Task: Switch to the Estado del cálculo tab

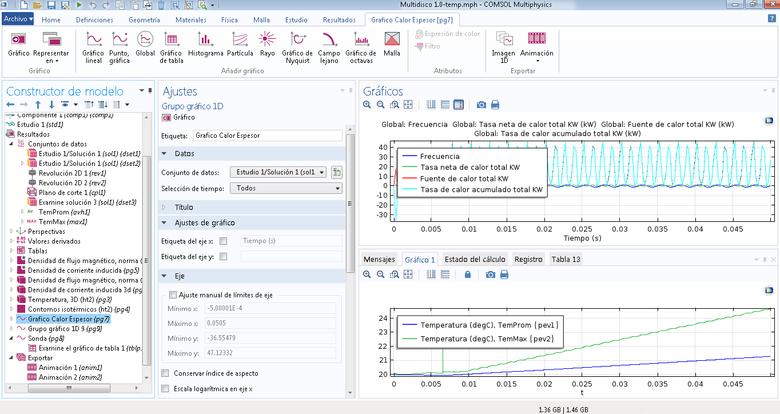Action: point(475,259)
